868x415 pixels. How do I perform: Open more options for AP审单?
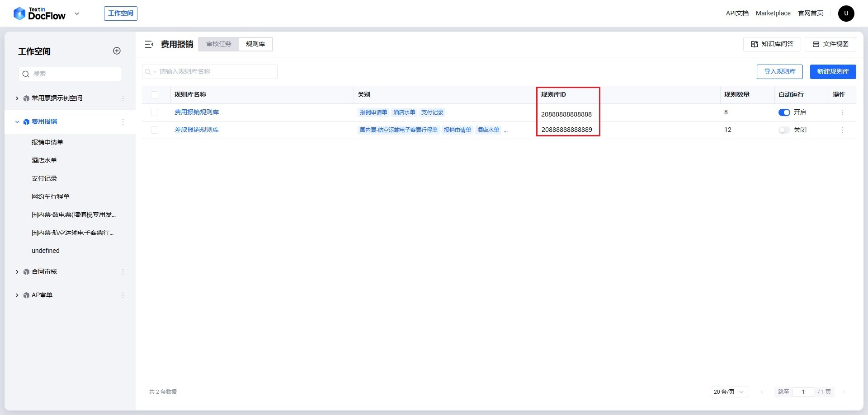point(123,295)
